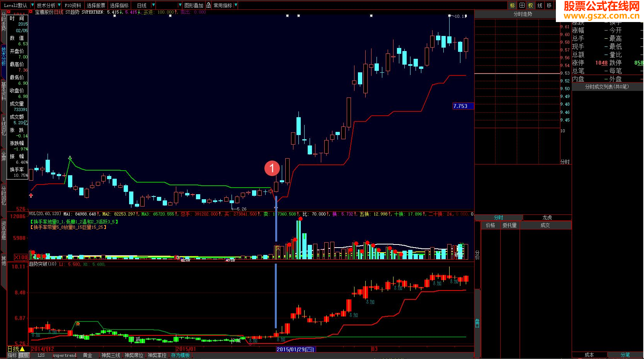Click the VOL(20,60,120) indicator title
This screenshot has width=644, height=359.
45,214
